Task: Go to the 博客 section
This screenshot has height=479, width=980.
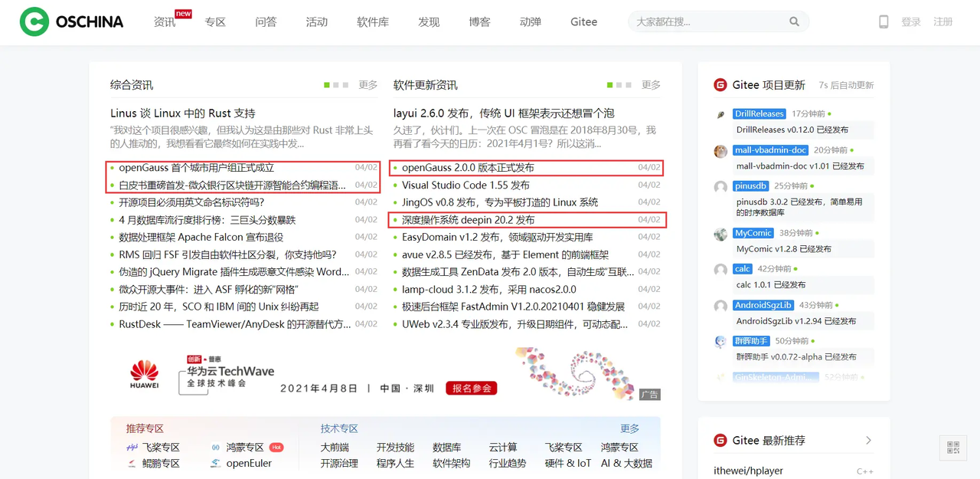Action: [479, 22]
